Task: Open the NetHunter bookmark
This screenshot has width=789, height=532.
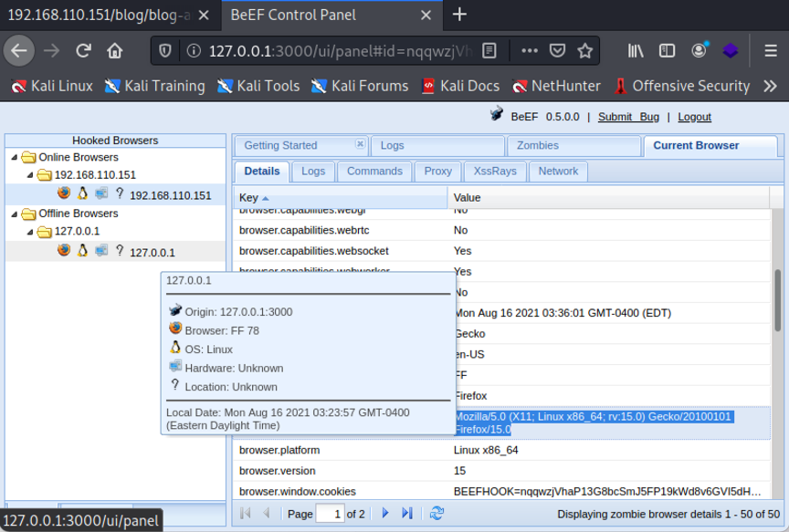Action: (x=556, y=86)
